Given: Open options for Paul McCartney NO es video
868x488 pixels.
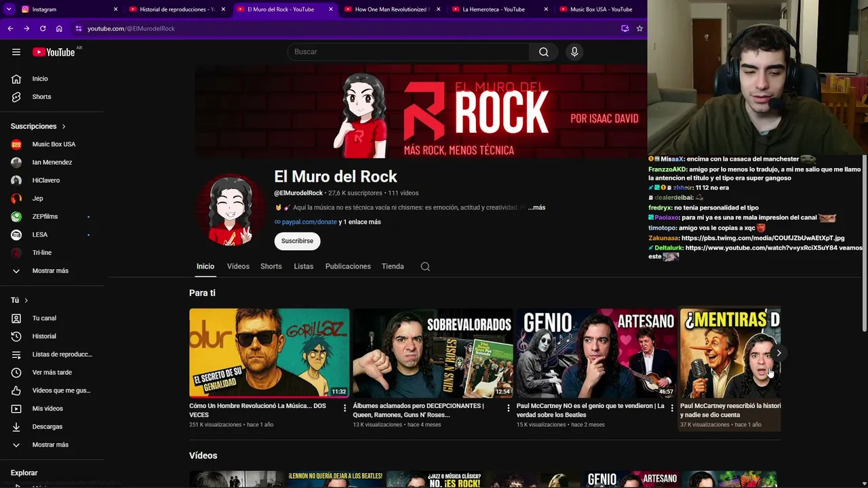Looking at the screenshot, I should coord(672,408).
